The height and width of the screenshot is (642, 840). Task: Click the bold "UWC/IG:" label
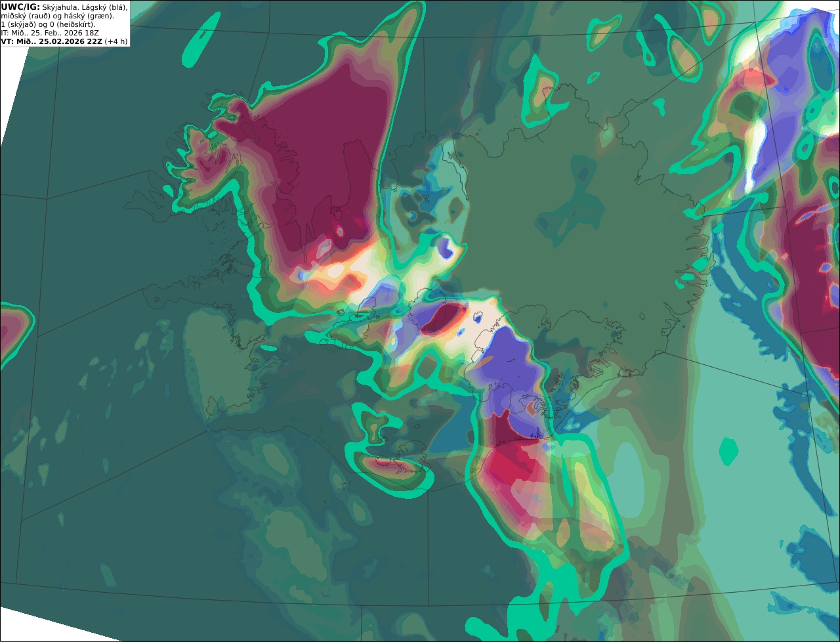coord(20,7)
